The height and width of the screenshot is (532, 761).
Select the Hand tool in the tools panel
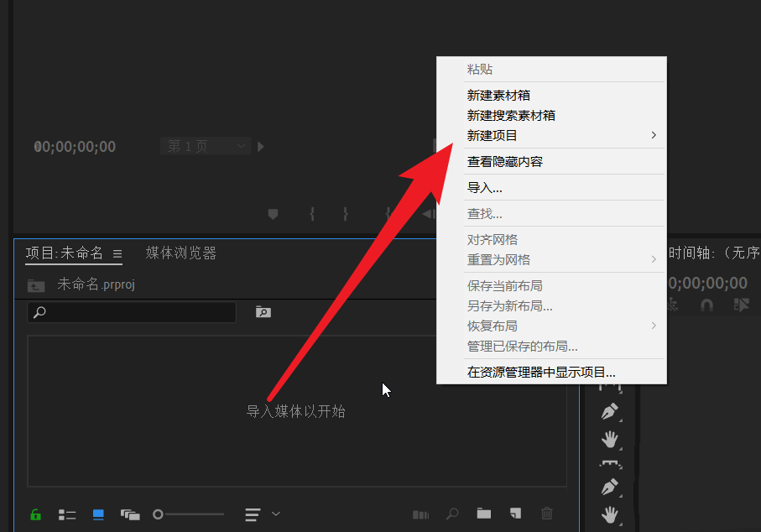coord(610,439)
